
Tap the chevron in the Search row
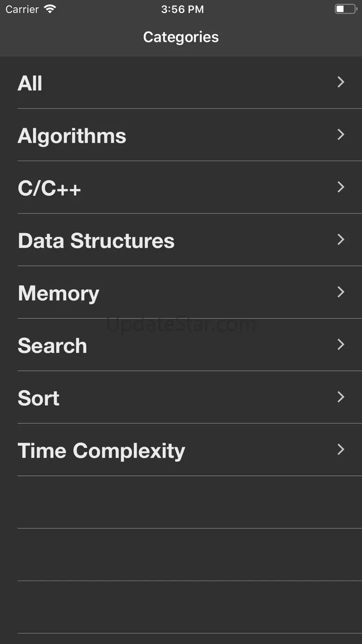click(x=341, y=345)
